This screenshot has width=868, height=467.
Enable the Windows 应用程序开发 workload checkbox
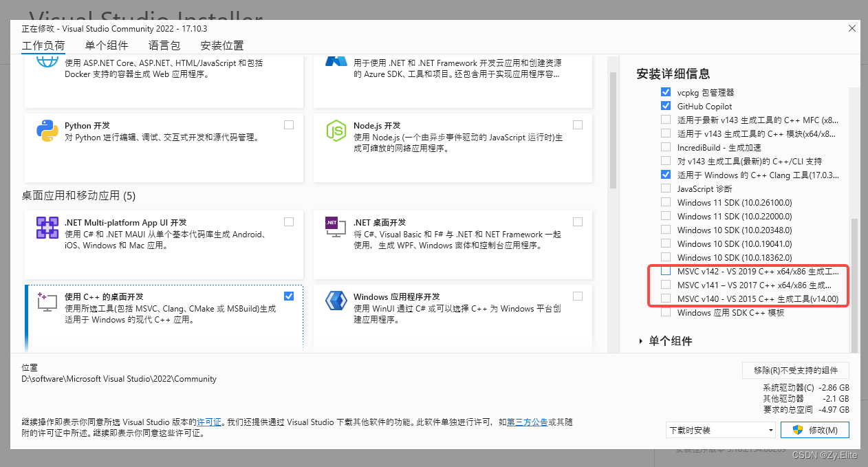click(x=578, y=296)
